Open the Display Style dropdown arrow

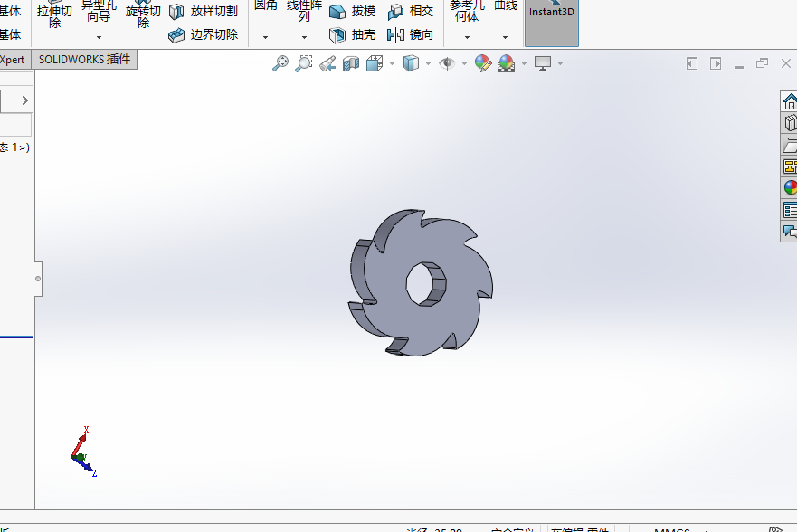(x=428, y=63)
